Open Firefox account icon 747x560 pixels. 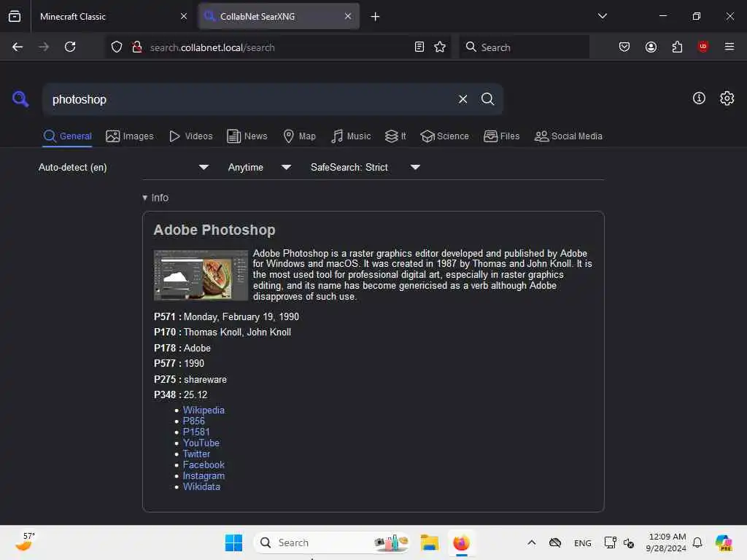click(651, 47)
